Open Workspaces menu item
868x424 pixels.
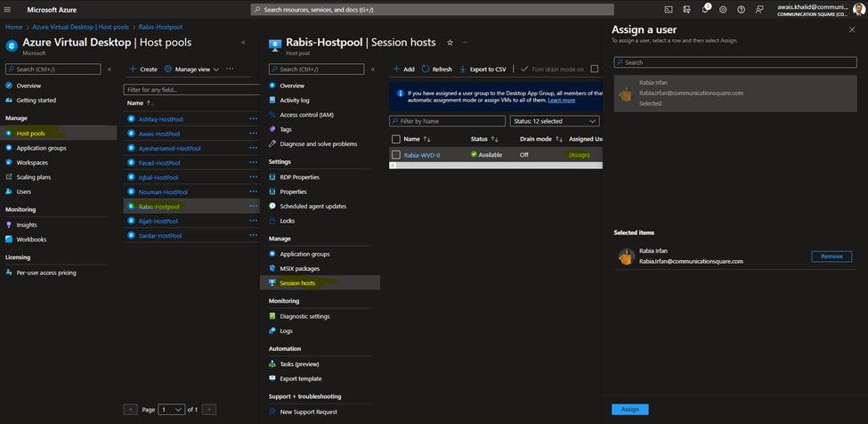32,163
